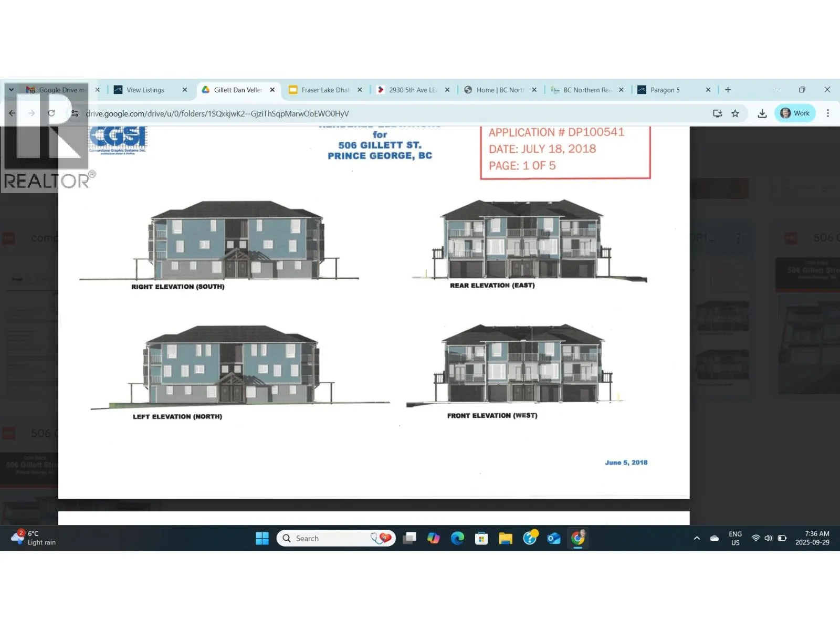The width and height of the screenshot is (840, 630).
Task: Open Outlook from the taskbar
Action: [554, 538]
